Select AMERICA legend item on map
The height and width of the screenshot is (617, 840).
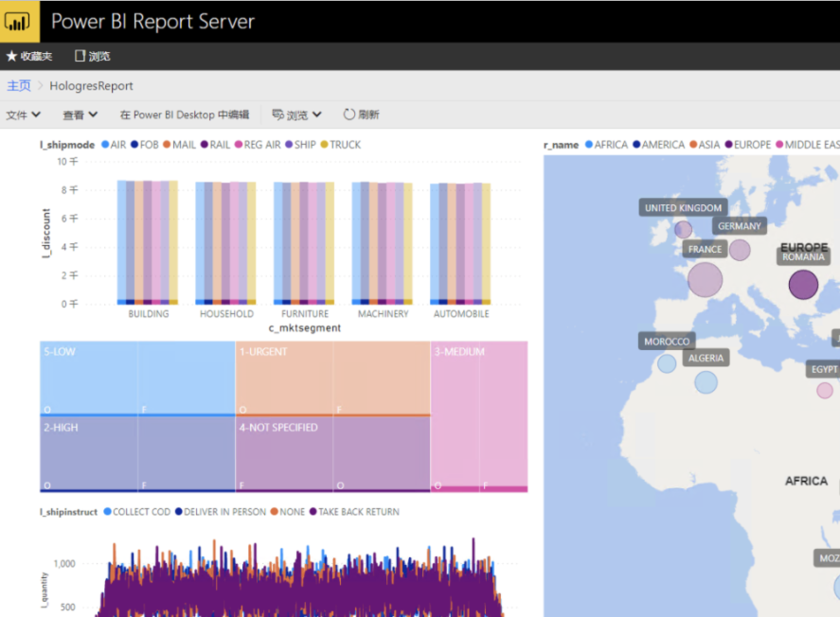[658, 145]
